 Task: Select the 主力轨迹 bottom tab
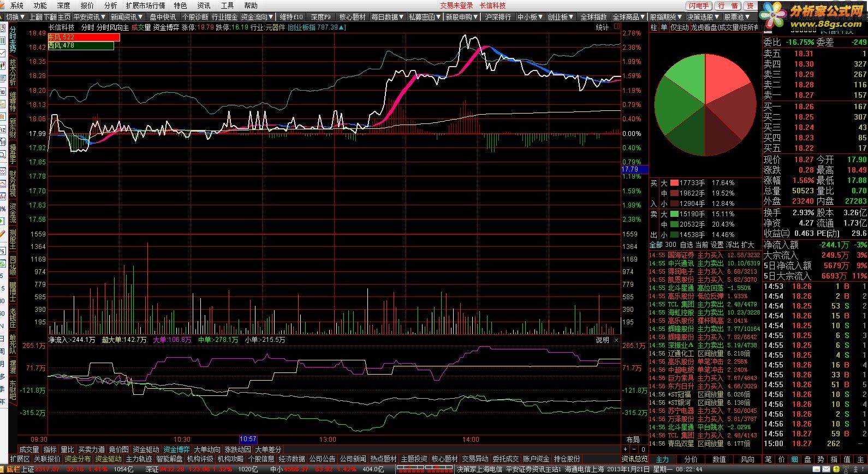[x=139, y=459]
